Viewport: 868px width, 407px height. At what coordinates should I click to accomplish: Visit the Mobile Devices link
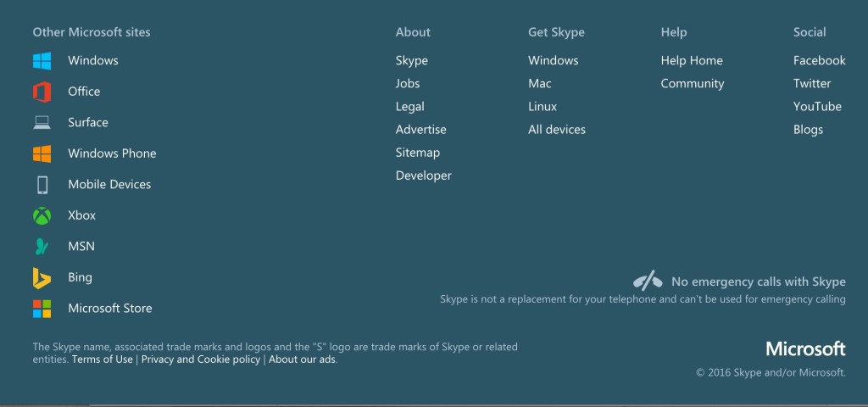point(109,184)
